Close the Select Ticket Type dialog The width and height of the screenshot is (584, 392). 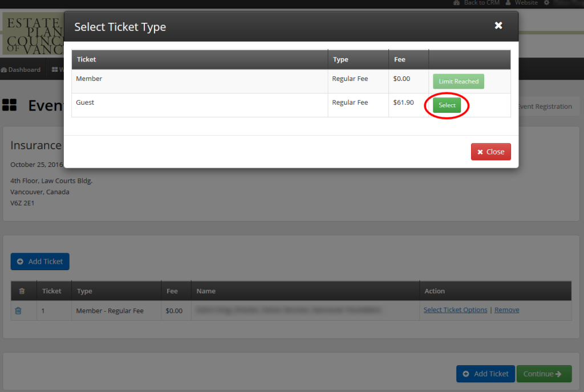(490, 152)
